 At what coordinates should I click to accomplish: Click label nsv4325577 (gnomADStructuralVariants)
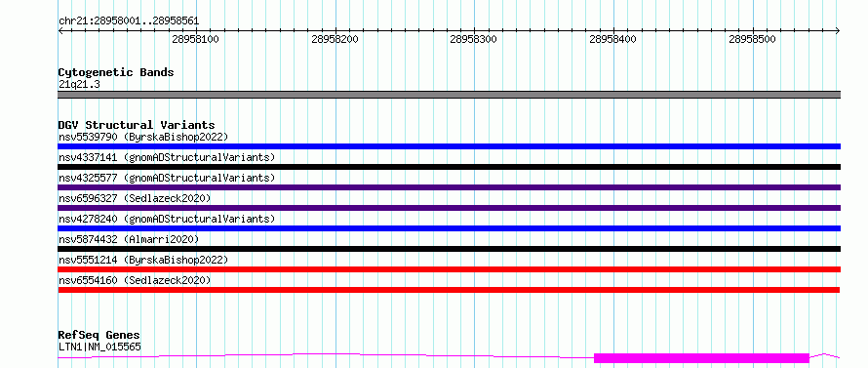167,178
